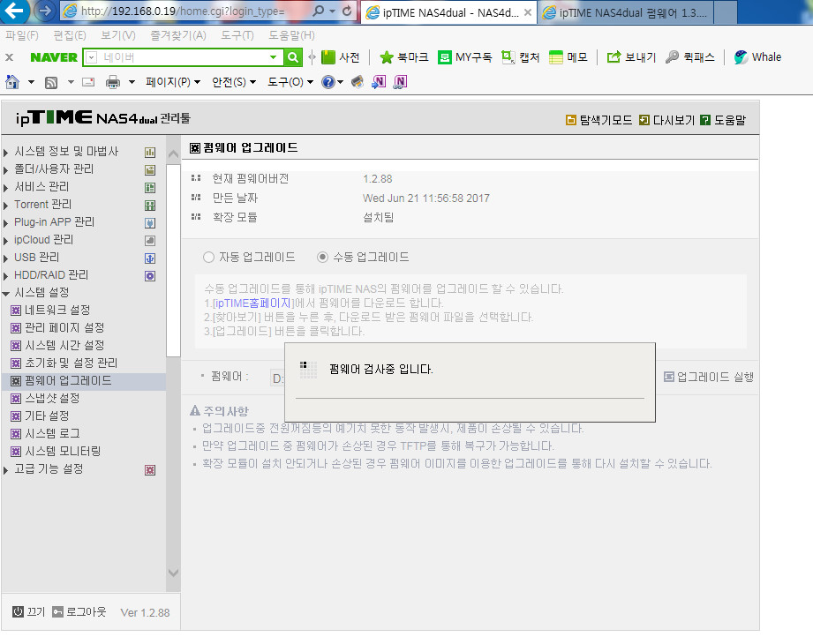The height and width of the screenshot is (644, 813).
Task: Open 시스템 시간 설정 in sidebar
Action: (x=64, y=345)
